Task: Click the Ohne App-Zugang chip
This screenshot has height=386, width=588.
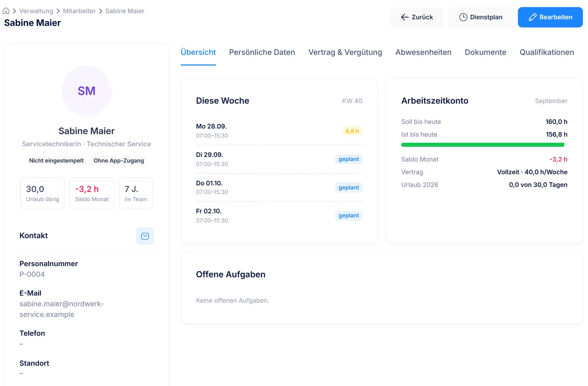Action: 119,161
